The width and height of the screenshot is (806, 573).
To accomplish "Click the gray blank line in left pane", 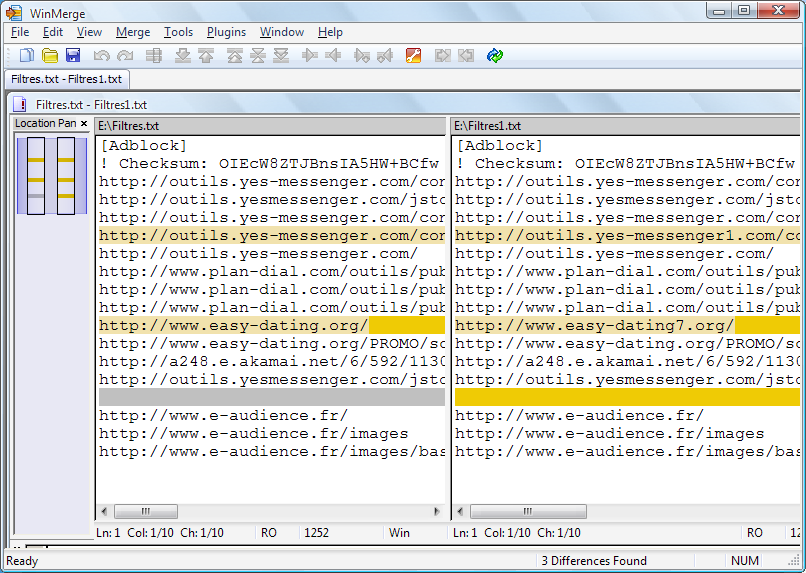I will [x=270, y=397].
